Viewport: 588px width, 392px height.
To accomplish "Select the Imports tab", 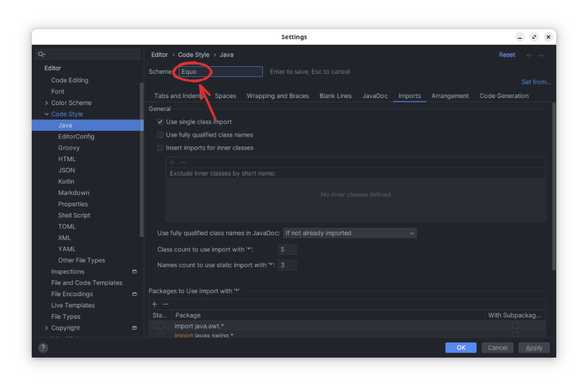I will tap(409, 96).
